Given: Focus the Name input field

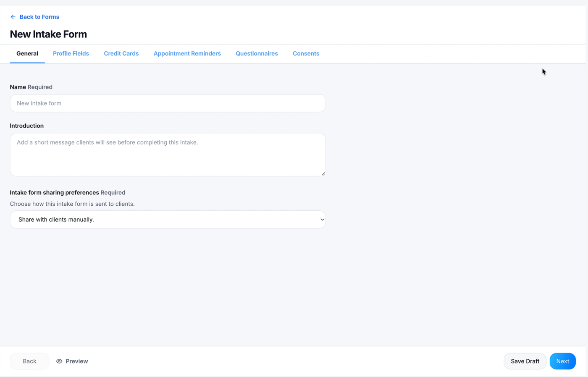Looking at the screenshot, I should pyautogui.click(x=168, y=103).
